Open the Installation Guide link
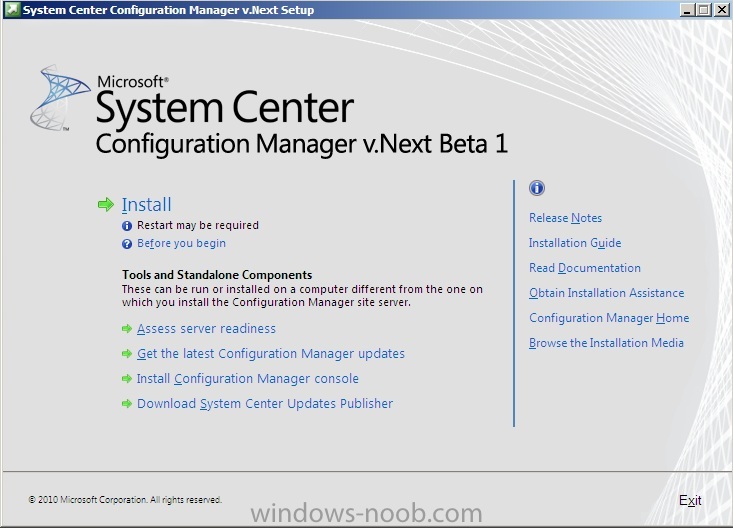The height and width of the screenshot is (528, 733). point(575,243)
